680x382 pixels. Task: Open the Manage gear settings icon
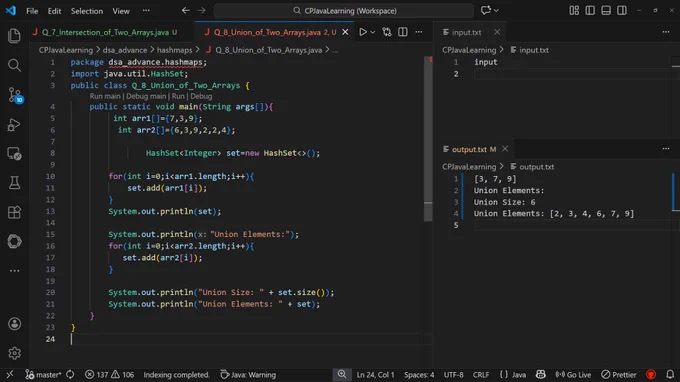tap(14, 353)
